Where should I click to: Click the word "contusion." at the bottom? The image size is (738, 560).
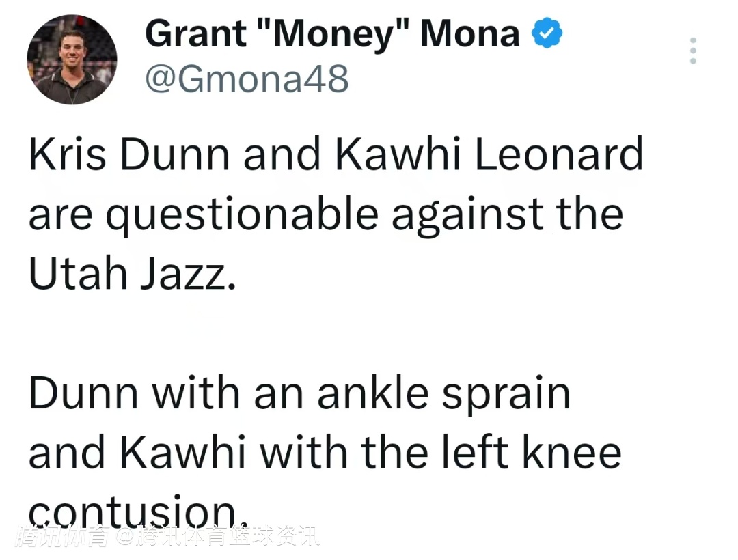point(137,509)
